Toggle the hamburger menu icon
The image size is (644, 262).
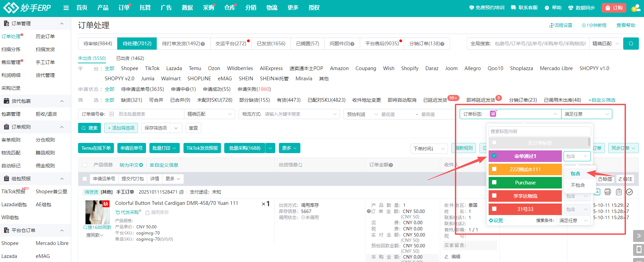point(66,8)
